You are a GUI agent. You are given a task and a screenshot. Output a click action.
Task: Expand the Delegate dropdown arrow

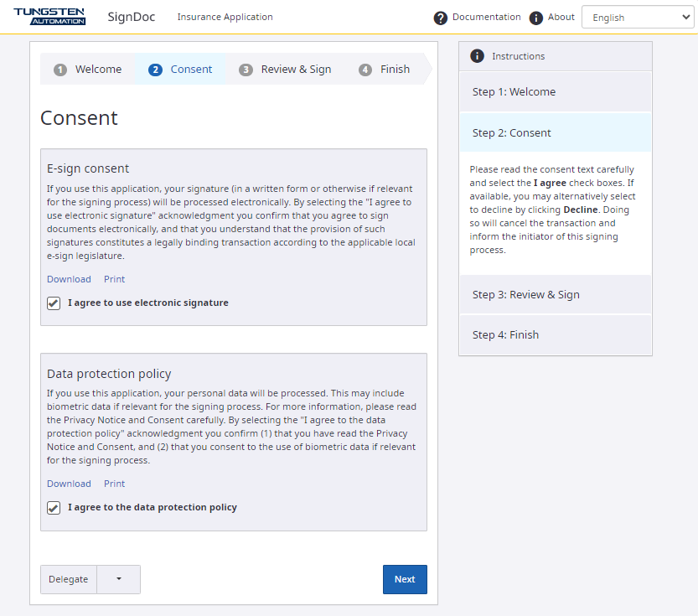tap(118, 579)
